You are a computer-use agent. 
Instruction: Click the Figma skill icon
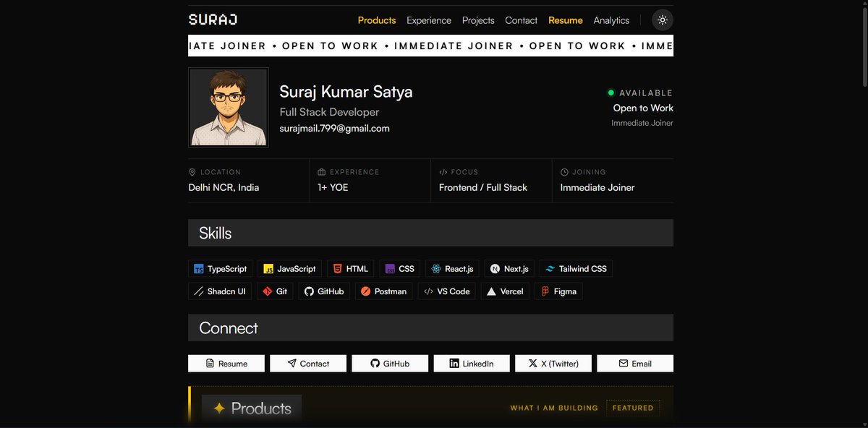545,291
